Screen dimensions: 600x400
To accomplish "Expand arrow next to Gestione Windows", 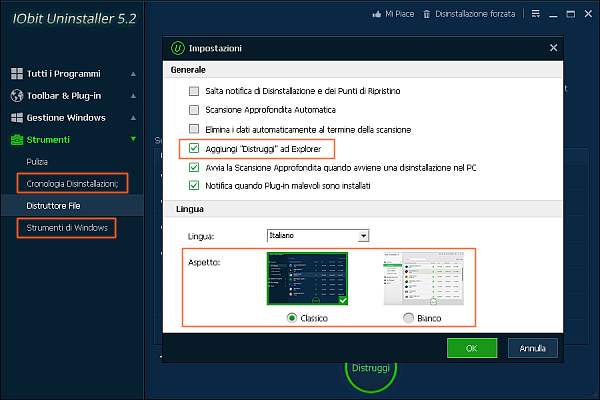I will pos(133,118).
